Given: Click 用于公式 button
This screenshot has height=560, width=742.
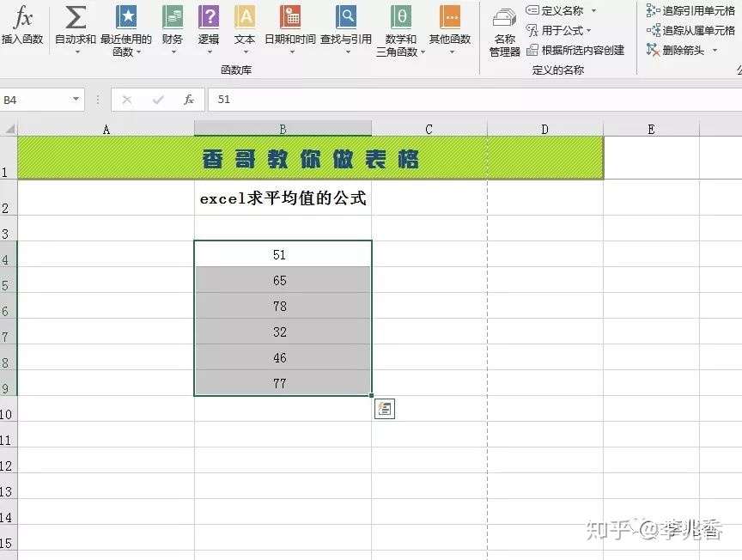Looking at the screenshot, I should coord(555,31).
